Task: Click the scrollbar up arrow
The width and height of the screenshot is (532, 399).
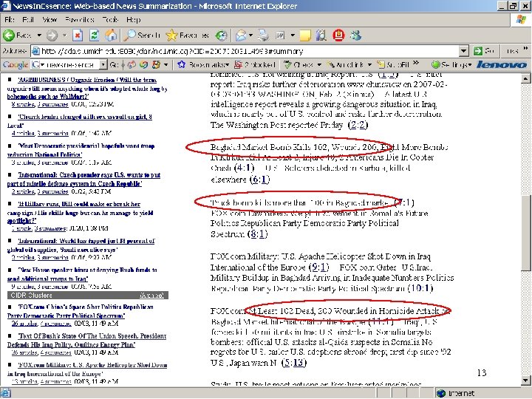Action: [525, 79]
